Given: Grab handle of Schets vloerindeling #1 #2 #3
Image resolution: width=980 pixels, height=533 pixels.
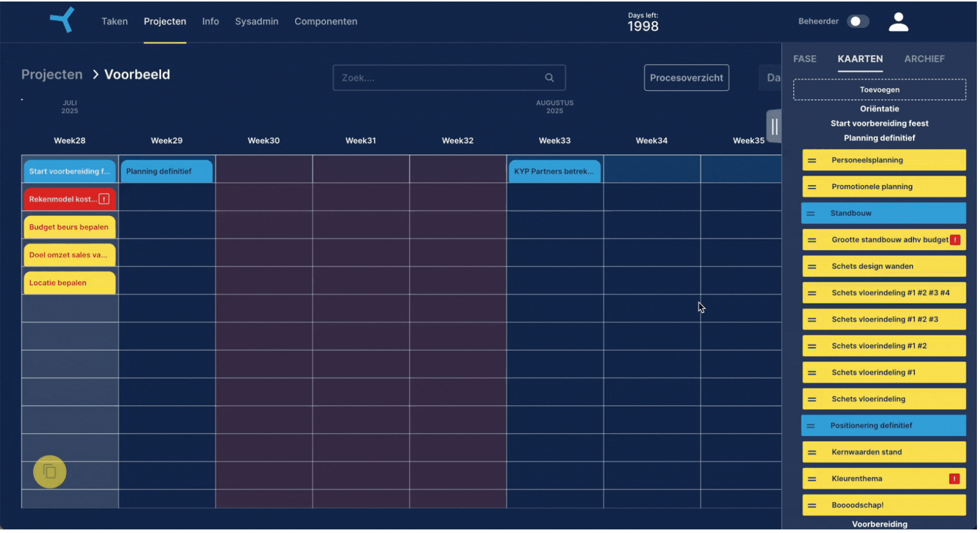Looking at the screenshot, I should coord(812,319).
